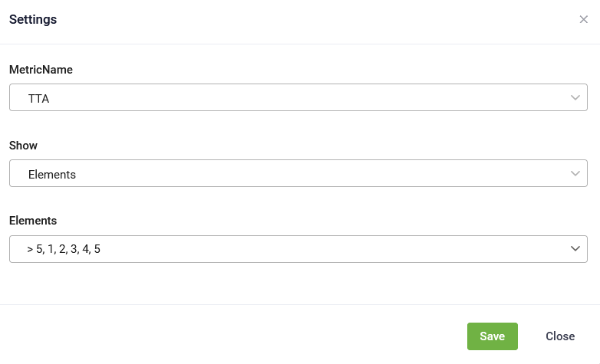Click the Elements field label

coord(33,221)
